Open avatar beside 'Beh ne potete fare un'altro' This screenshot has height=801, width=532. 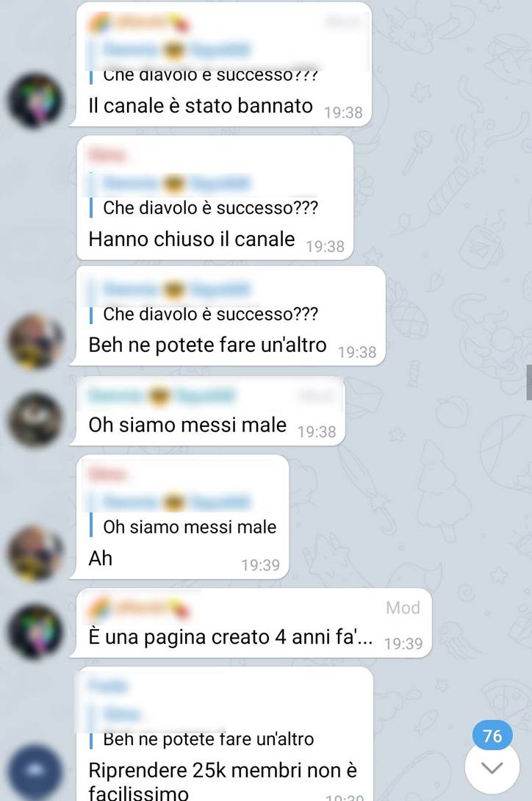(35, 340)
